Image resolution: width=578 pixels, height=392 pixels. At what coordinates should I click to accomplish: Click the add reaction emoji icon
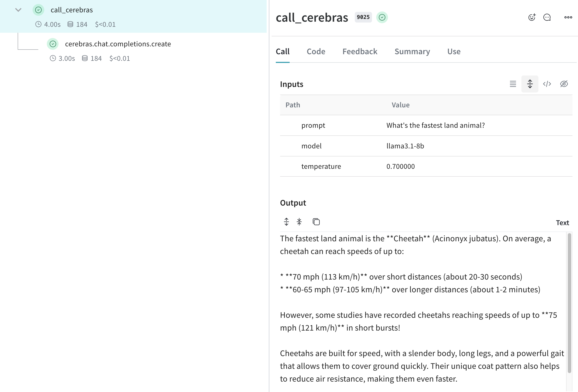532,17
